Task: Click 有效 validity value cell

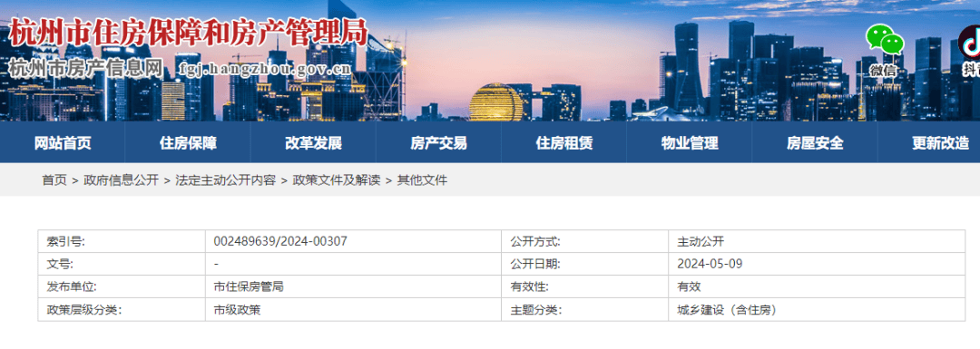Action: coord(817,286)
